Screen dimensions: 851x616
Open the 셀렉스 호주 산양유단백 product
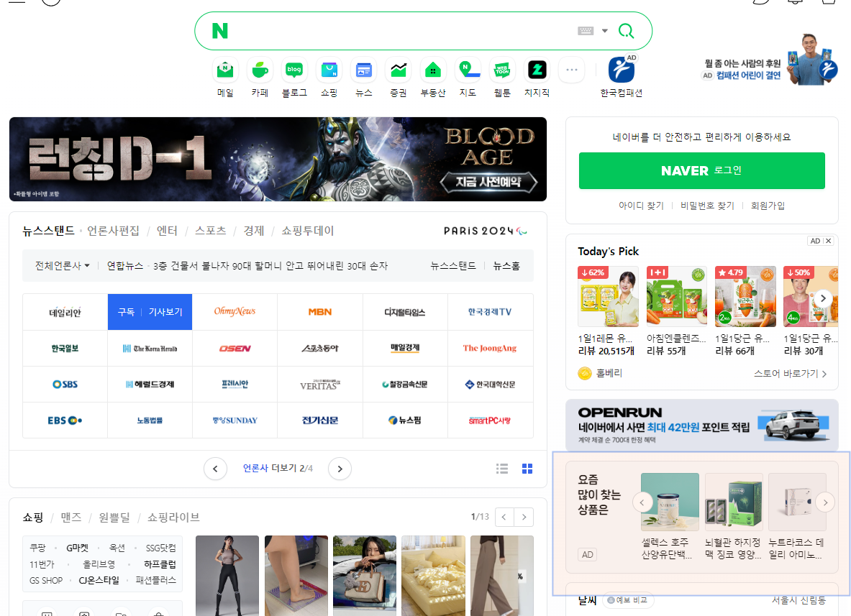point(670,516)
